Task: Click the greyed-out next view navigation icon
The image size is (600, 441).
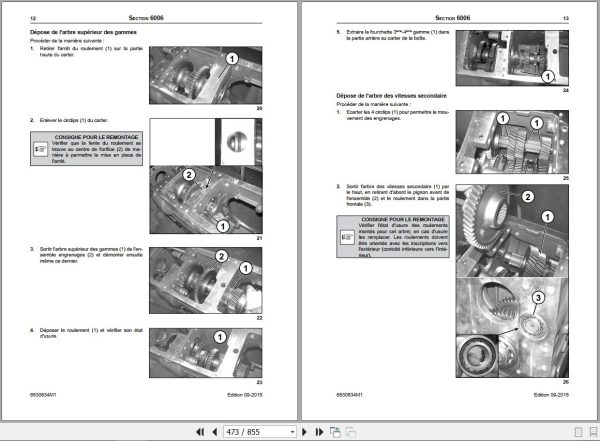Action: pyautogui.click(x=351, y=432)
